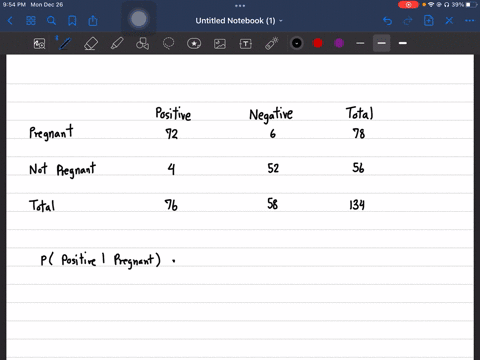480x360 pixels.
Task: Tap the handwritten value 78
Action: (x=359, y=134)
